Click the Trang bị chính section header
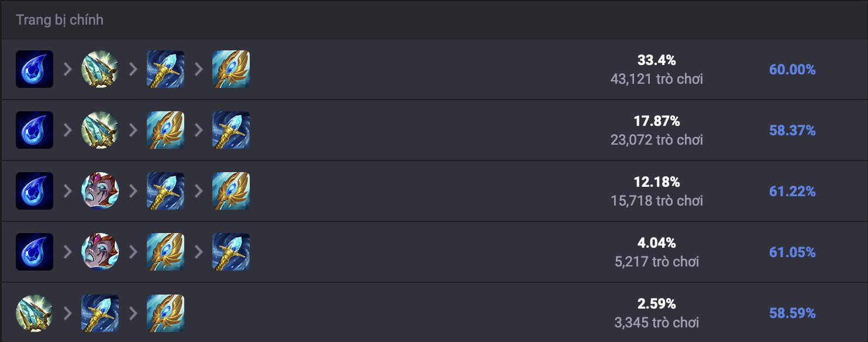Image resolution: width=868 pixels, height=342 pixels. 60,20
